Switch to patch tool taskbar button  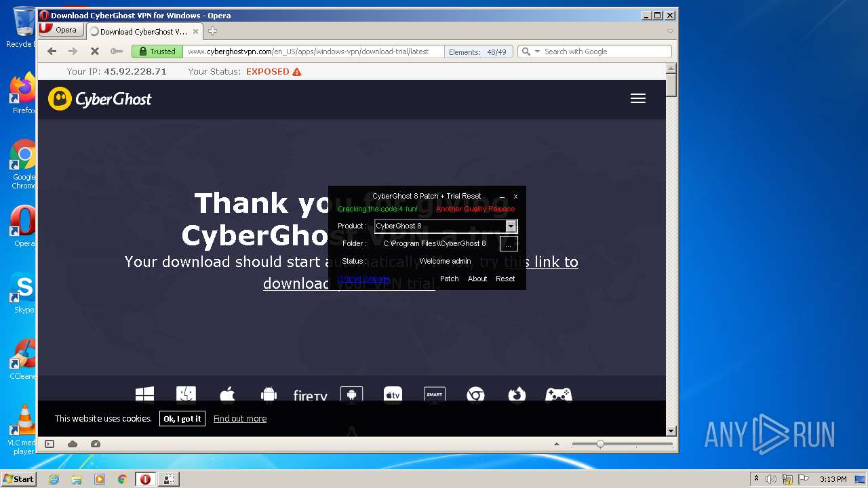169,479
